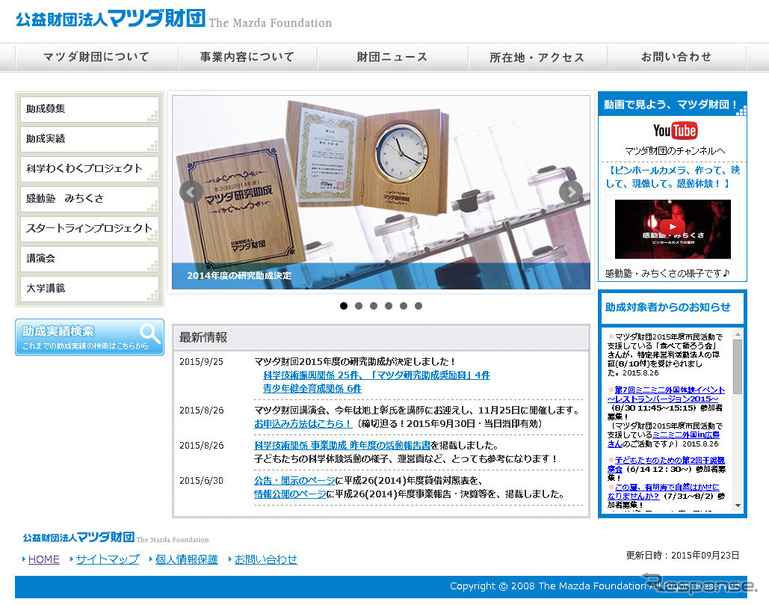
Task: Open 助成募集 sidebar item
Action: pos(89,109)
